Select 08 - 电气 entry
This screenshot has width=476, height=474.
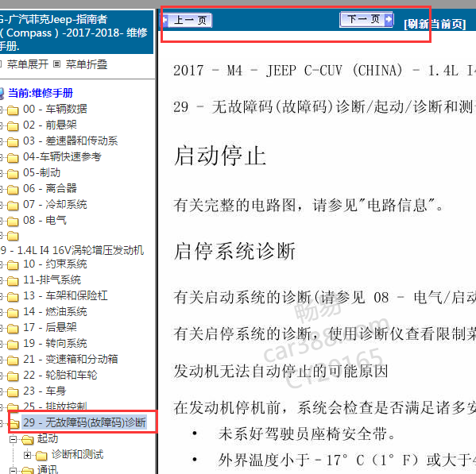tap(45, 220)
